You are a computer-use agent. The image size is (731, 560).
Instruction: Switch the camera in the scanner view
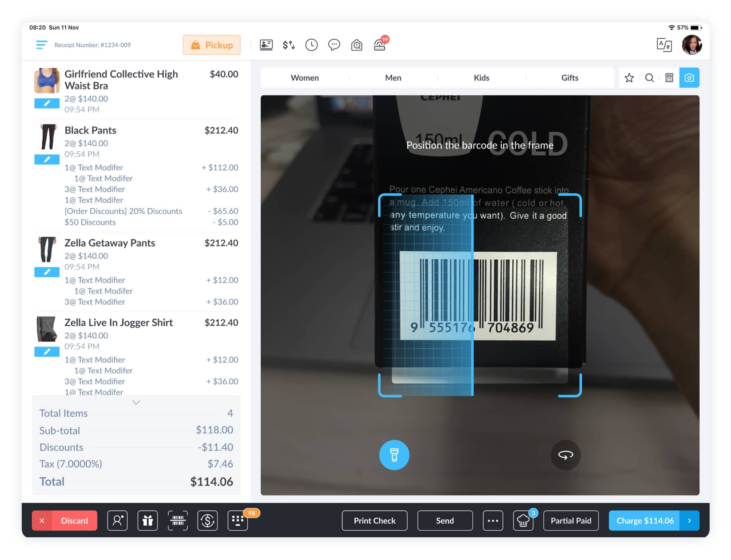(x=565, y=455)
